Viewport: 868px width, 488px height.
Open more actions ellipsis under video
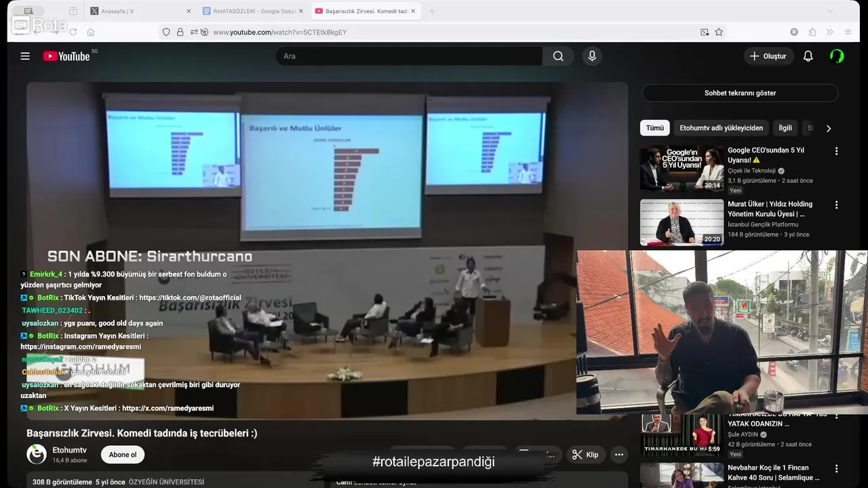[618, 455]
